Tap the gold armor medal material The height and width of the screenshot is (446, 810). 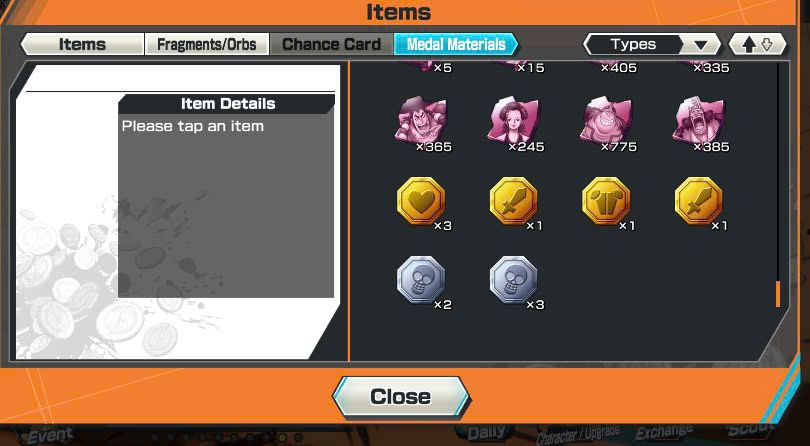606,201
